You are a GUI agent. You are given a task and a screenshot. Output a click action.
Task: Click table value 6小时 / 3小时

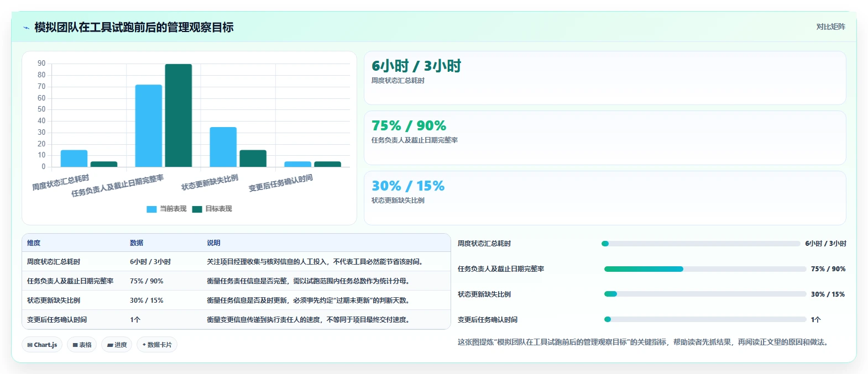(x=150, y=262)
